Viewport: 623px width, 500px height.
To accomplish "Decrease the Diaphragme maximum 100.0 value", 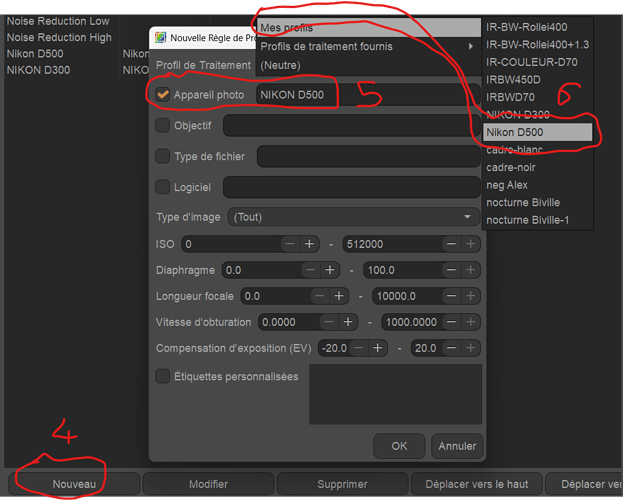I will 451,270.
